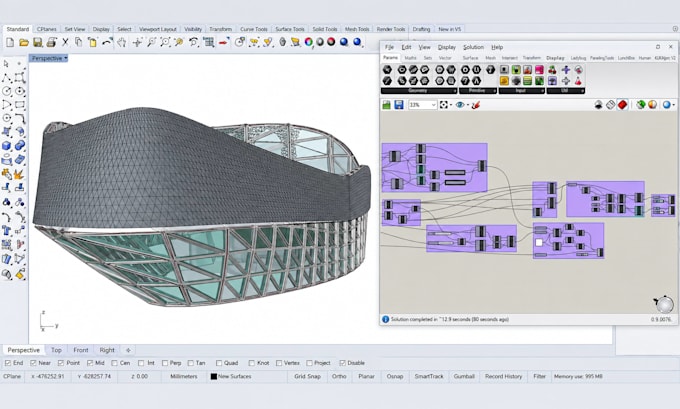This screenshot has width=680, height=409.
Task: Click the pink Colour Swatch component icon
Action: tap(539, 70)
